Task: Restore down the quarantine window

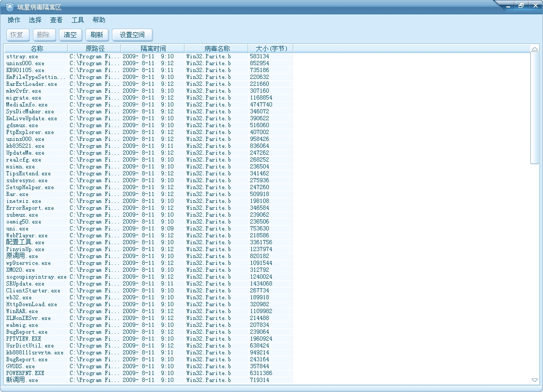Action: coord(521,6)
